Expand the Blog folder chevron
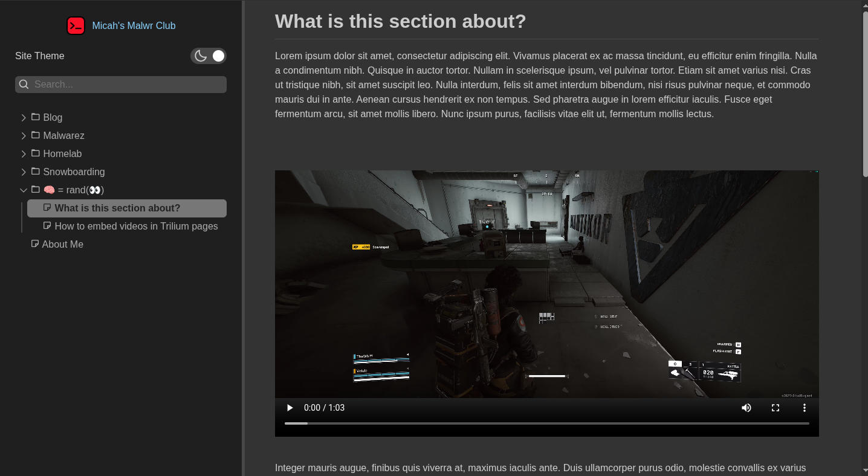868x476 pixels. tap(24, 118)
